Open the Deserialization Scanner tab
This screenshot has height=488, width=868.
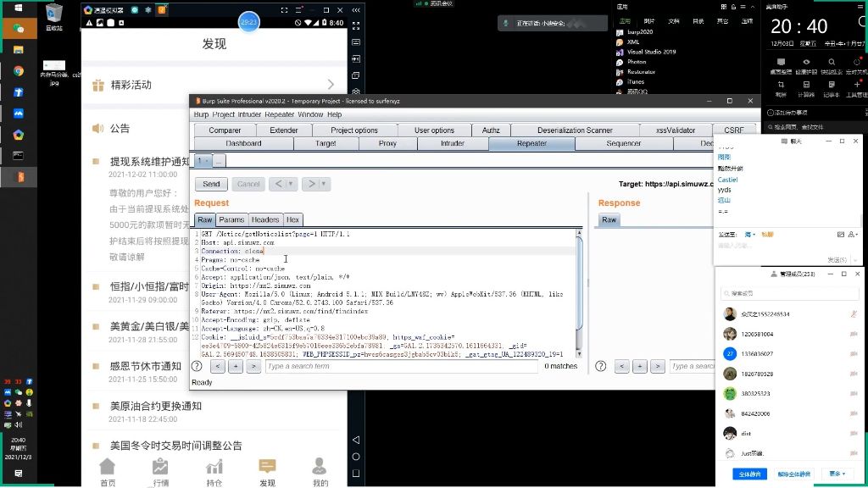575,130
